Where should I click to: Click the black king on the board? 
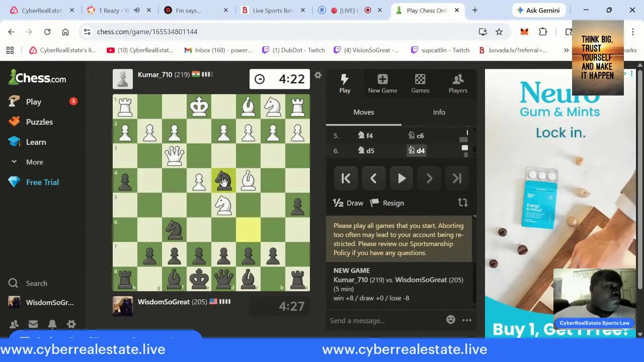(199, 279)
